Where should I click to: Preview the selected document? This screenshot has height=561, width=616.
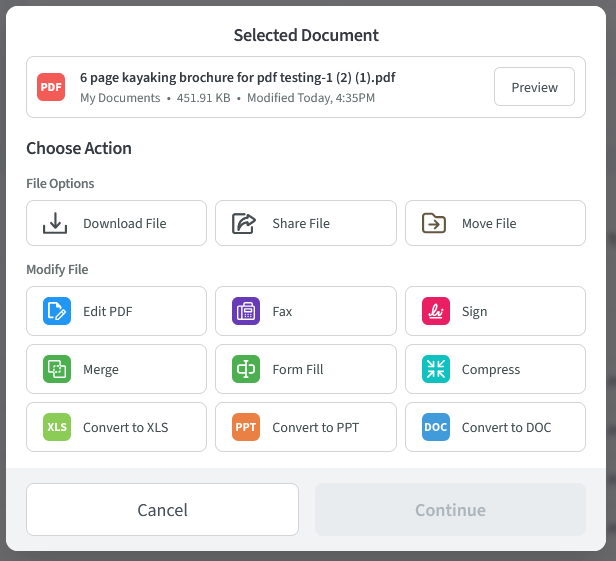coord(534,87)
